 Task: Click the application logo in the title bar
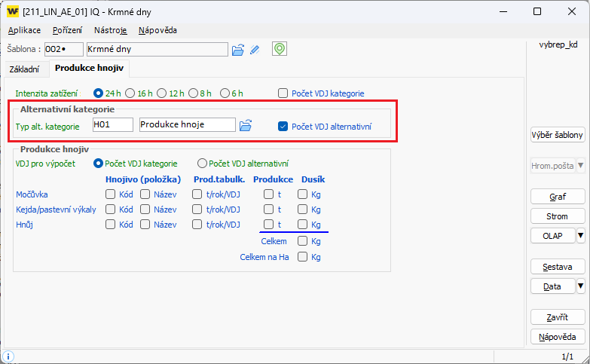pyautogui.click(x=13, y=11)
